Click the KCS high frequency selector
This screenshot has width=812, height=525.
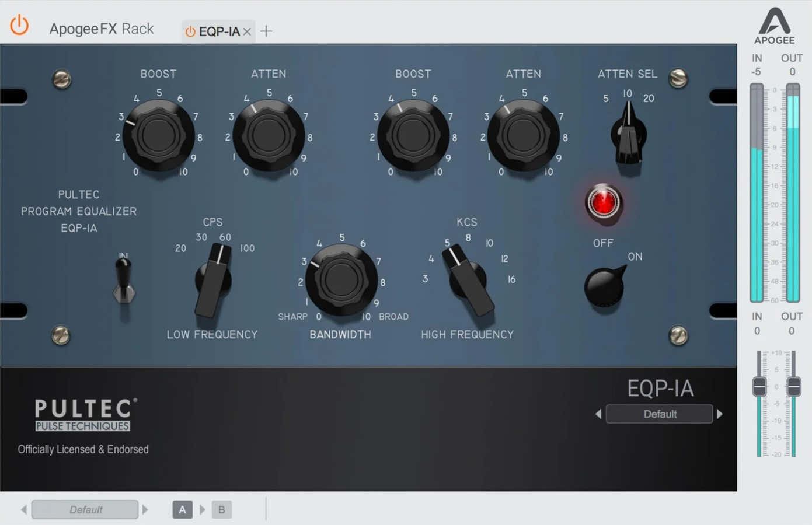[x=468, y=281]
